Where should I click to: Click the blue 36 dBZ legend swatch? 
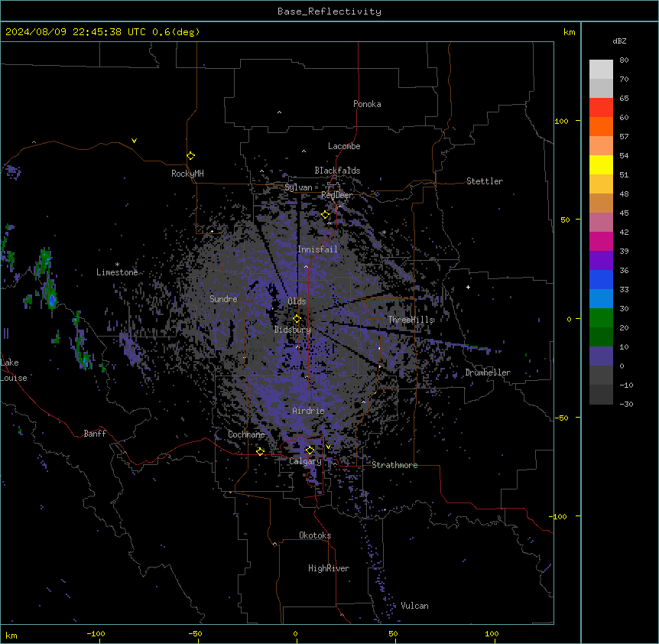pos(601,279)
